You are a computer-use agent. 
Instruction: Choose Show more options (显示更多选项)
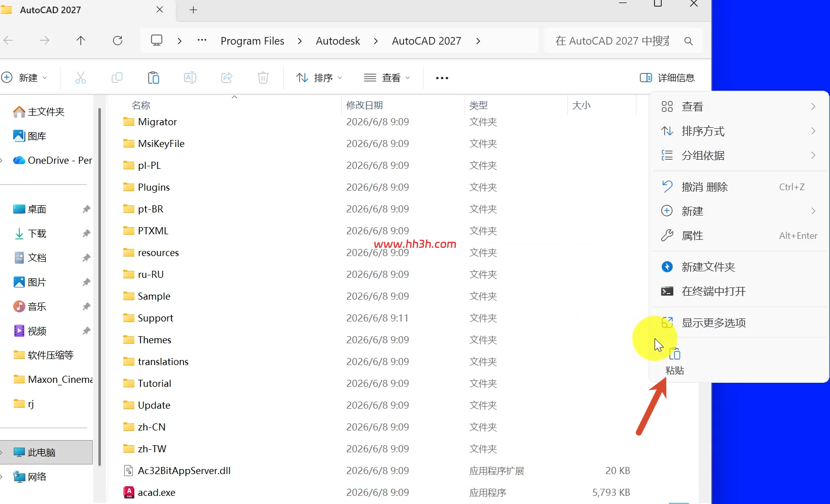739,322
